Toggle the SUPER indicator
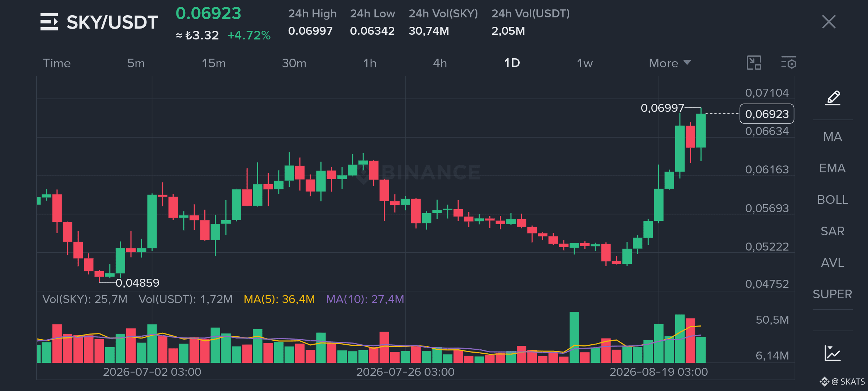The width and height of the screenshot is (868, 391). [x=833, y=294]
